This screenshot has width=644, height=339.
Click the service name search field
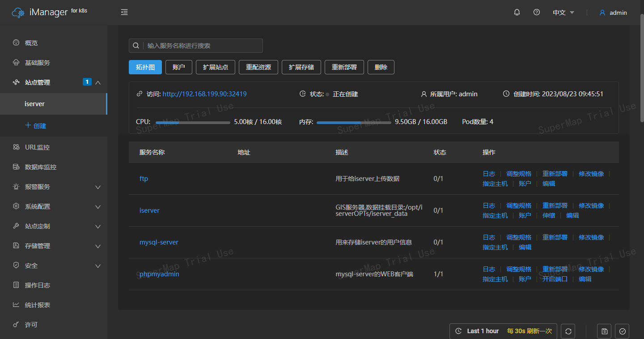(196, 46)
